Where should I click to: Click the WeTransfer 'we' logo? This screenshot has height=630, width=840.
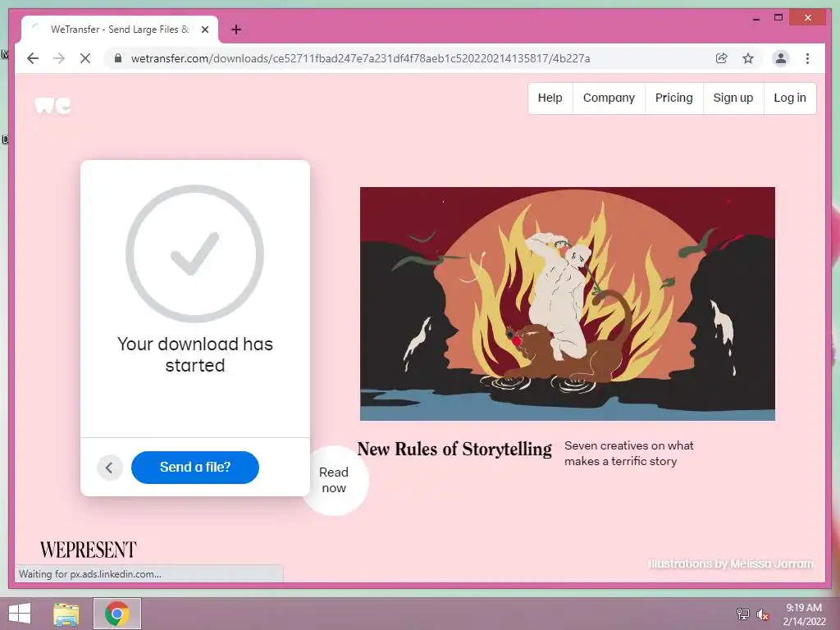(x=52, y=105)
